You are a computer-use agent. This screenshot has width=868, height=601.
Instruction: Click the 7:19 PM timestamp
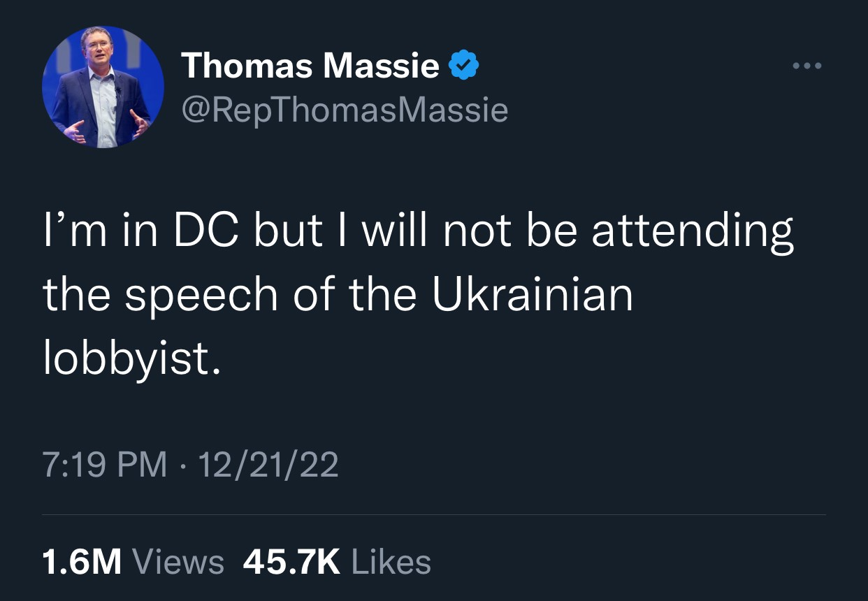point(105,465)
